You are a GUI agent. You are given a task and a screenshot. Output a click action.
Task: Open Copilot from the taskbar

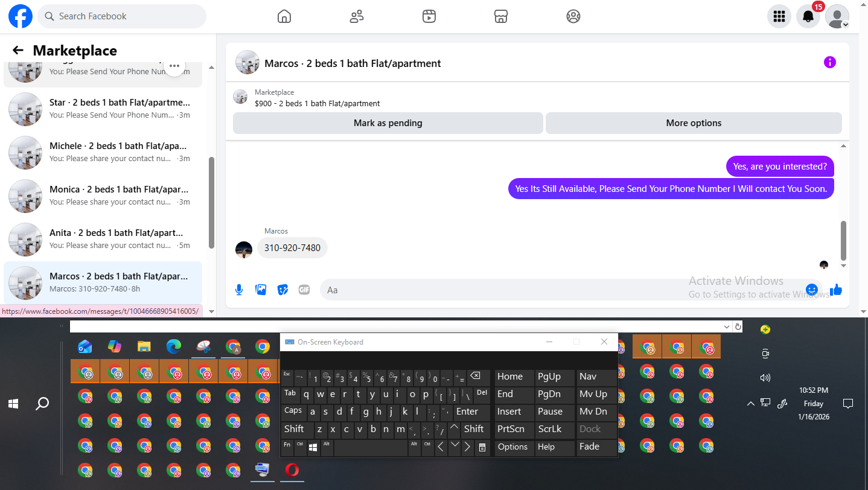(x=115, y=346)
